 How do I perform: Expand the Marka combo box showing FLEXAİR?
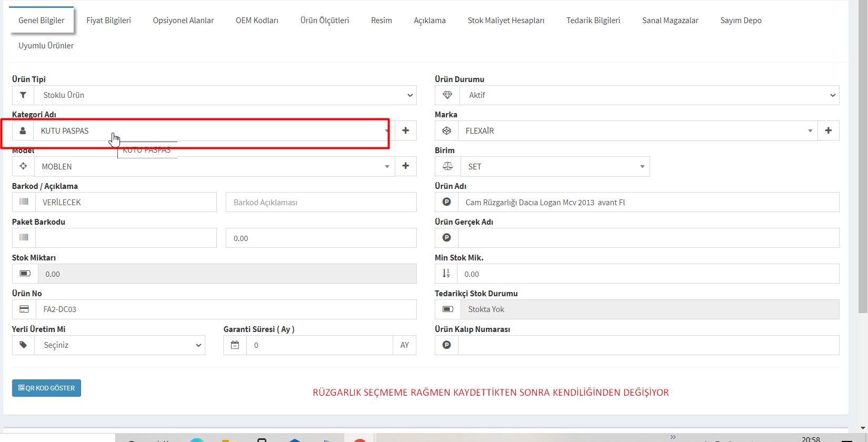coord(637,130)
